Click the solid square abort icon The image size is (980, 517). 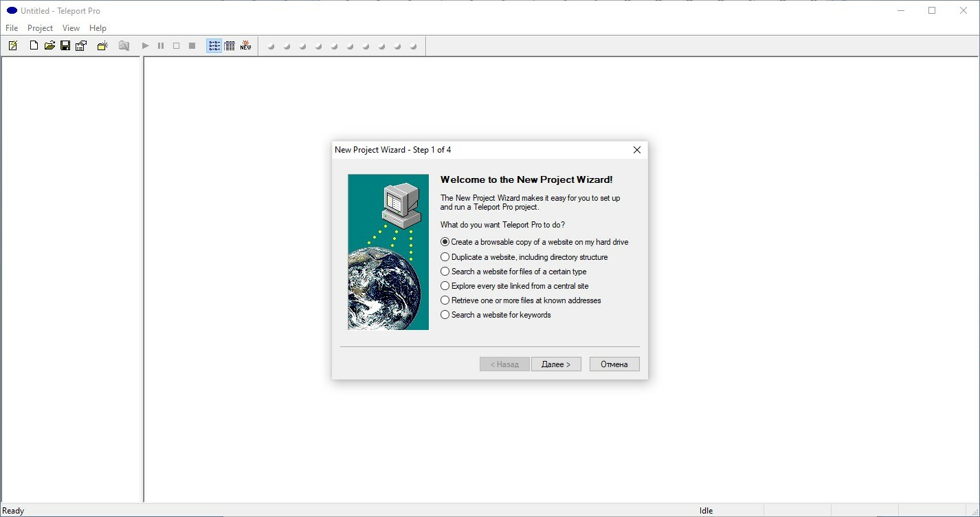click(192, 45)
